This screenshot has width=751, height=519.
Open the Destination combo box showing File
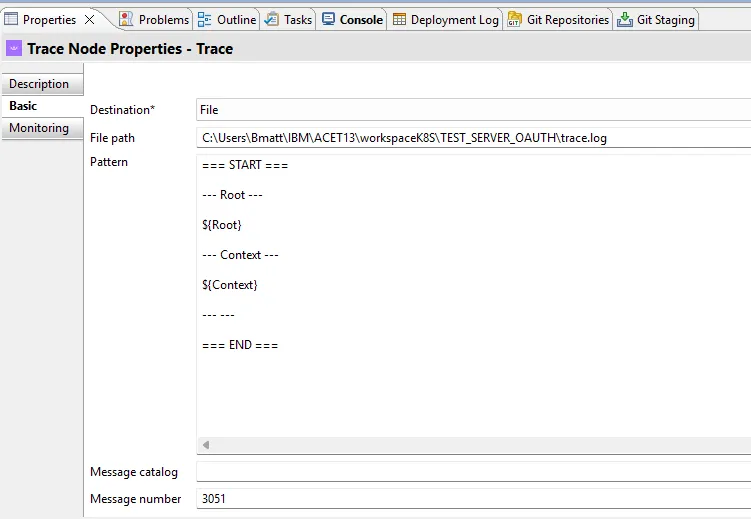(x=473, y=110)
